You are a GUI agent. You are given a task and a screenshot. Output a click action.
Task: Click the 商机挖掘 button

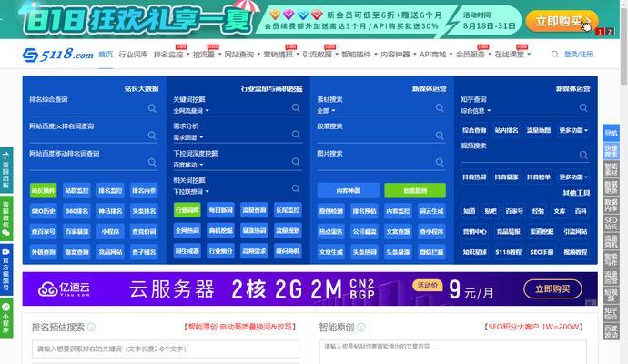[220, 230]
